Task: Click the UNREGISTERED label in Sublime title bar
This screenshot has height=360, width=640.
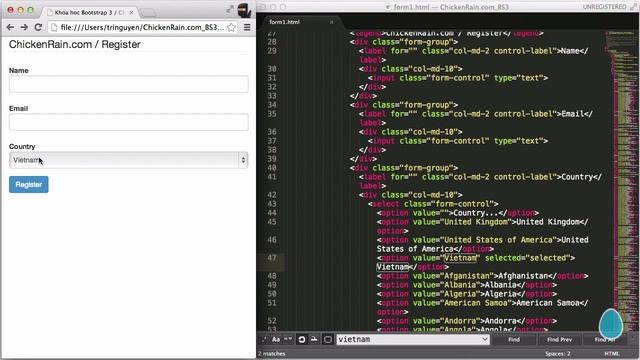Action: click(604, 7)
